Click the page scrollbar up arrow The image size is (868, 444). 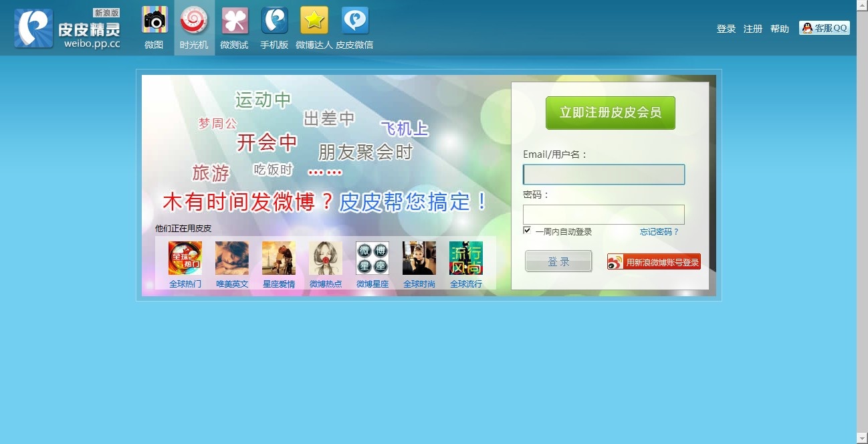862,5
